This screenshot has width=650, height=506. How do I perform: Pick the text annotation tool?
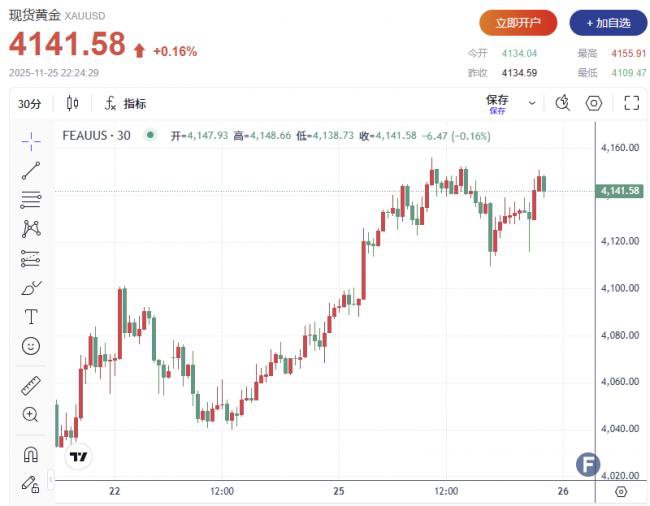tap(30, 317)
